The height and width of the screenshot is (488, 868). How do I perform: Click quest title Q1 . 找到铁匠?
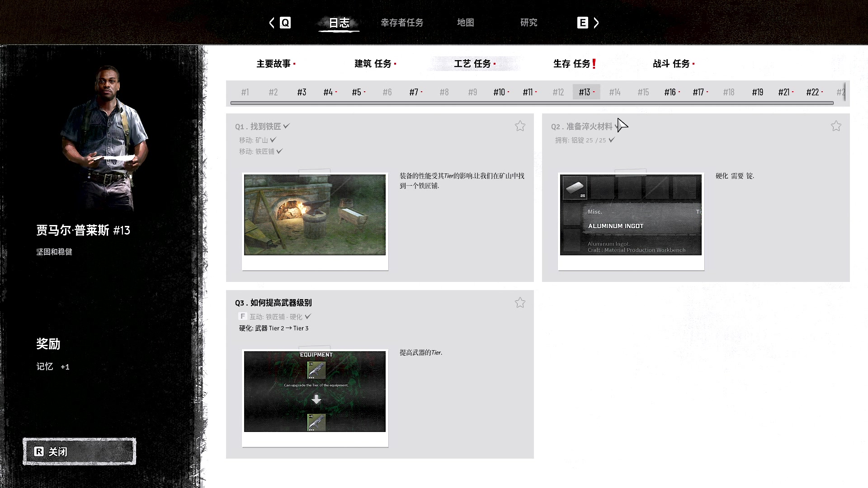[x=258, y=127]
